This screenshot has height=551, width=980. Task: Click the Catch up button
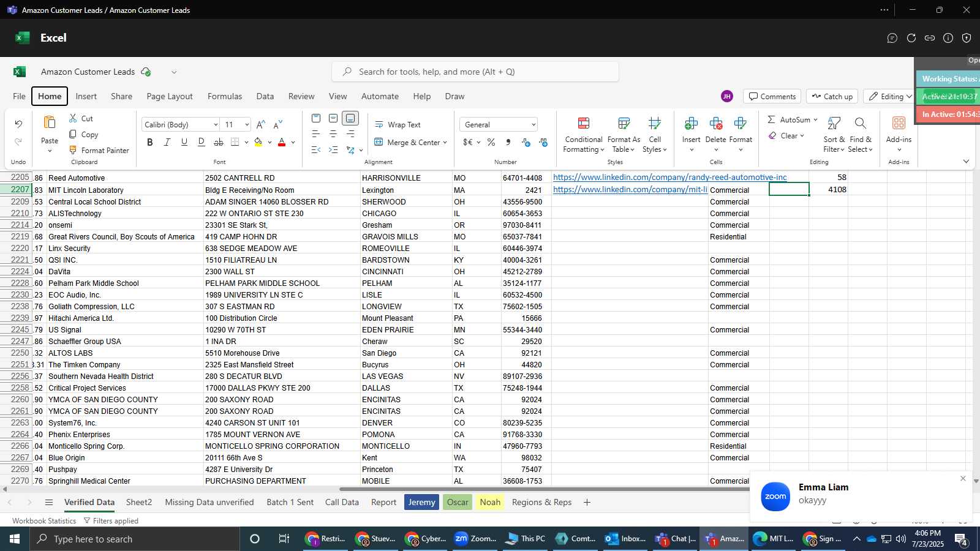(x=832, y=96)
